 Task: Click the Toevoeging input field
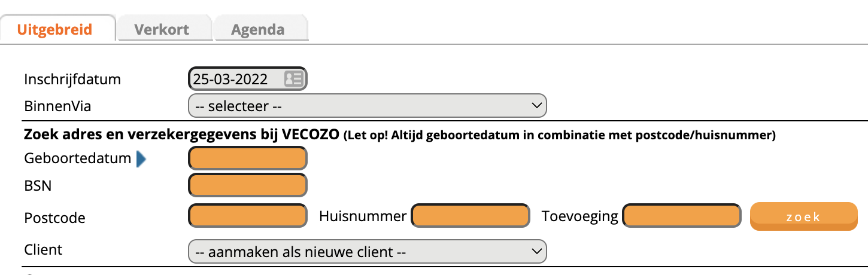(681, 216)
